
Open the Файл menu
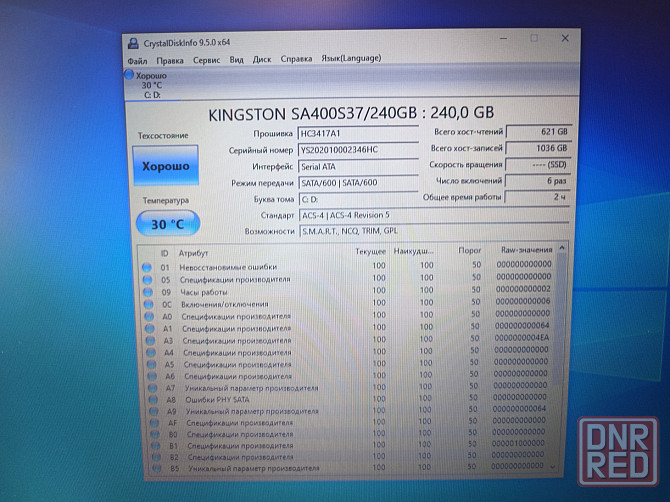click(137, 61)
